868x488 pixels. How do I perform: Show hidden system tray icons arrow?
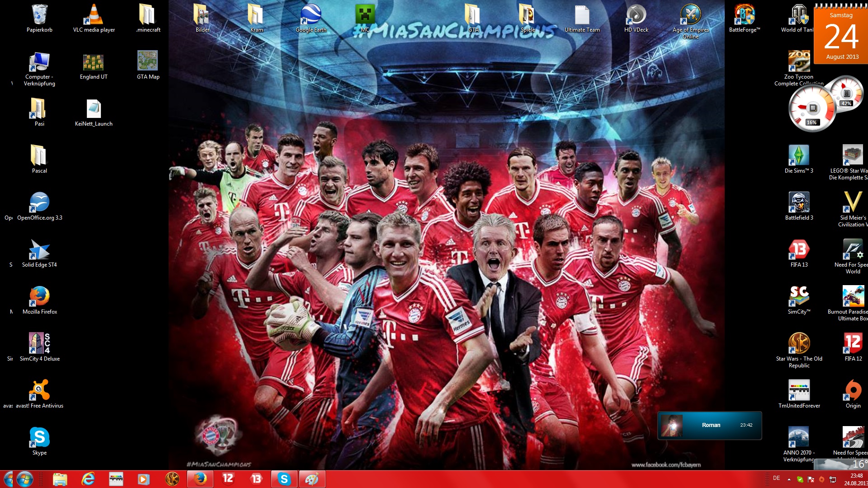(789, 479)
